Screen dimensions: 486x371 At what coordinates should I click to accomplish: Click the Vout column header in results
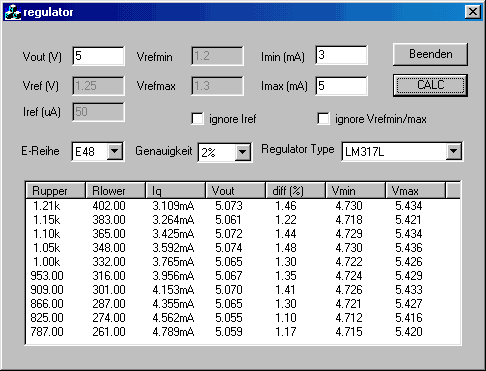pyautogui.click(x=236, y=191)
